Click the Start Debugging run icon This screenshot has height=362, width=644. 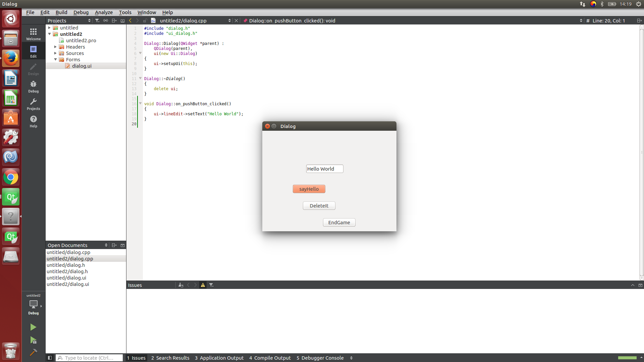click(x=33, y=340)
